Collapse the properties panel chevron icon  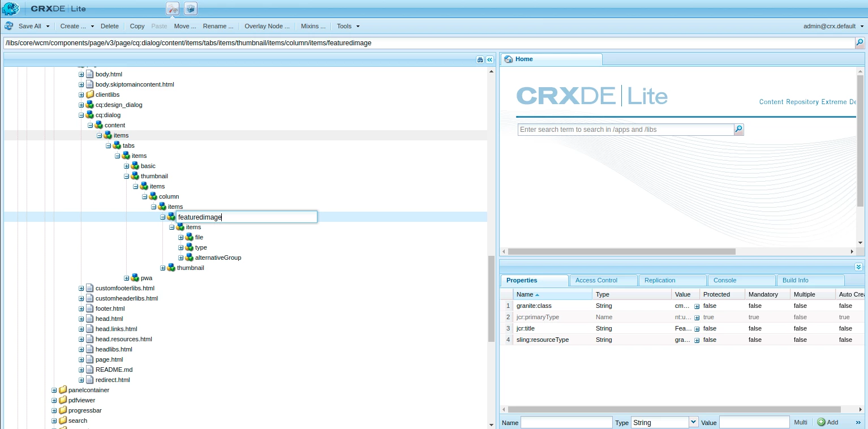point(858,267)
